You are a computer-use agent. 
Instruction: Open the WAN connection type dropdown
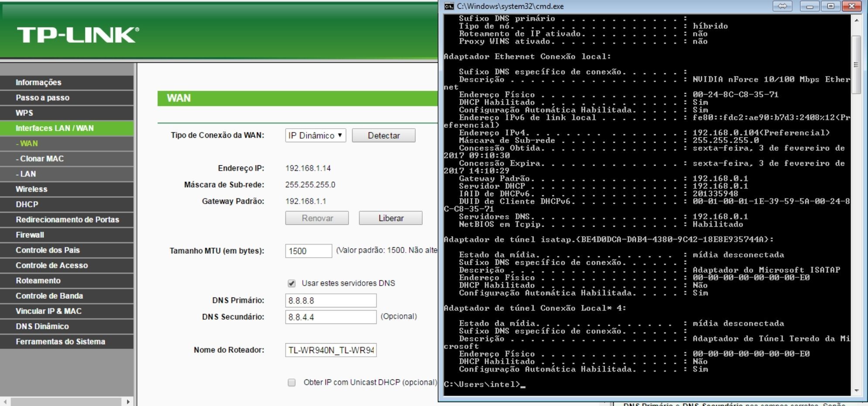point(316,135)
